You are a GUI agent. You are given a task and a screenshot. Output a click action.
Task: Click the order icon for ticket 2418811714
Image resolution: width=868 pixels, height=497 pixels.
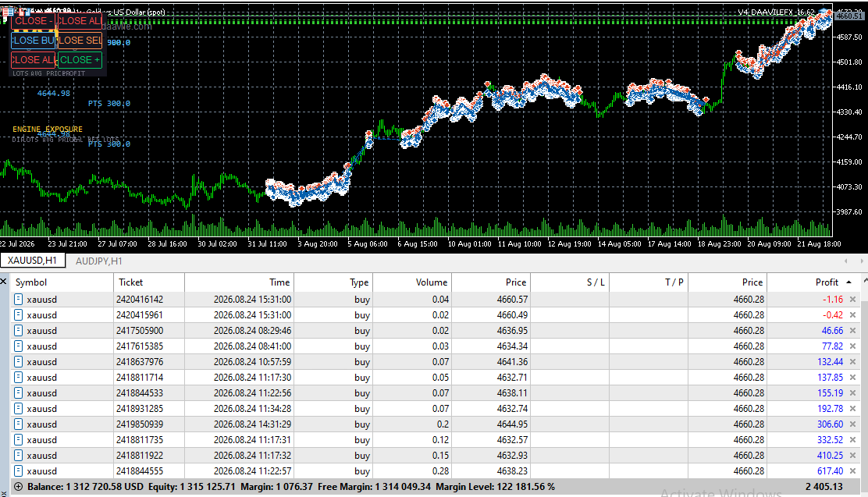(18, 378)
